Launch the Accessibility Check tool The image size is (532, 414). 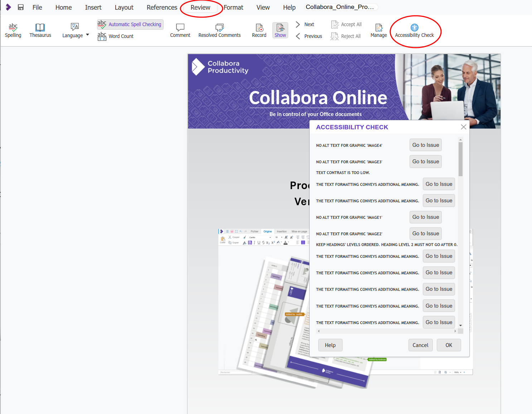tap(414, 30)
